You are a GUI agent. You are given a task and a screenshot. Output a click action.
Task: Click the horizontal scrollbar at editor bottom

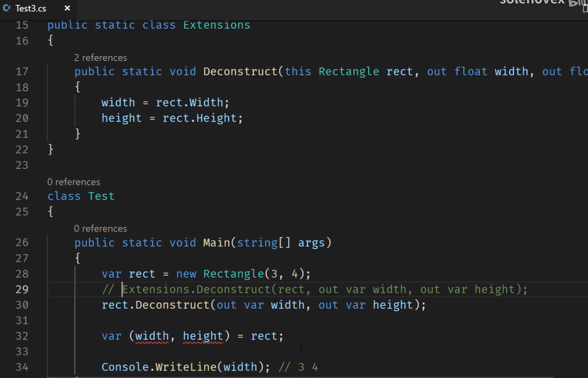click(x=301, y=377)
